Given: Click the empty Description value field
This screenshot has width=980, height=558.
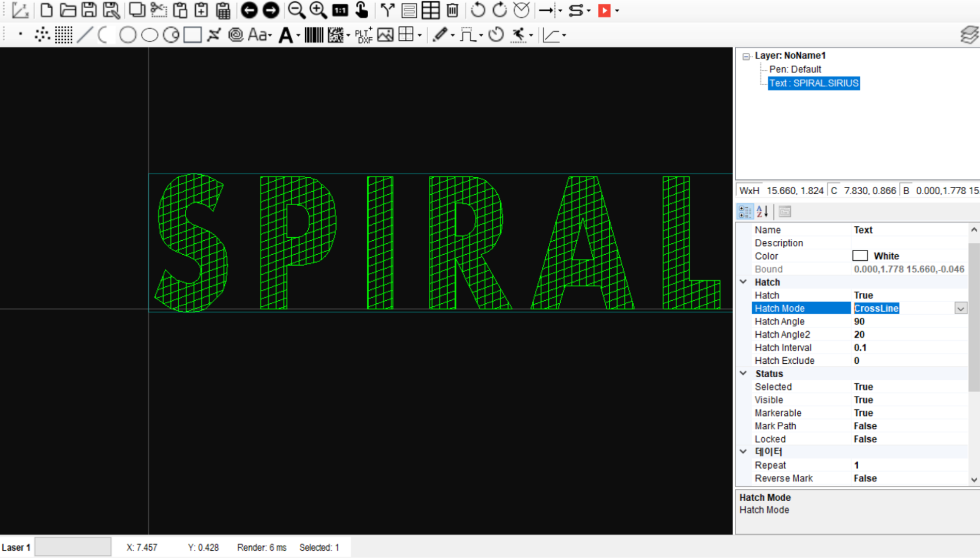Looking at the screenshot, I should click(x=910, y=243).
